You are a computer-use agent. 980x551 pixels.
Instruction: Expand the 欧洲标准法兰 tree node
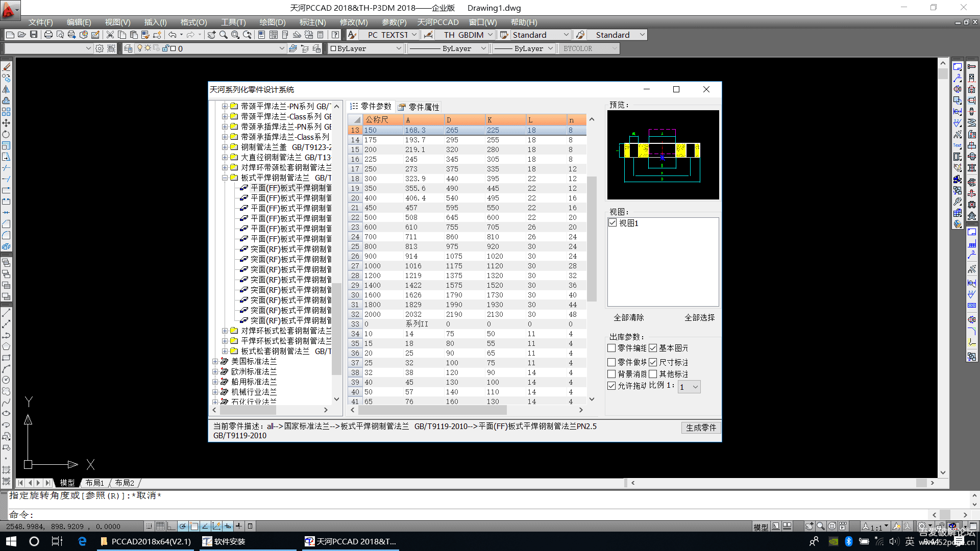click(x=215, y=371)
